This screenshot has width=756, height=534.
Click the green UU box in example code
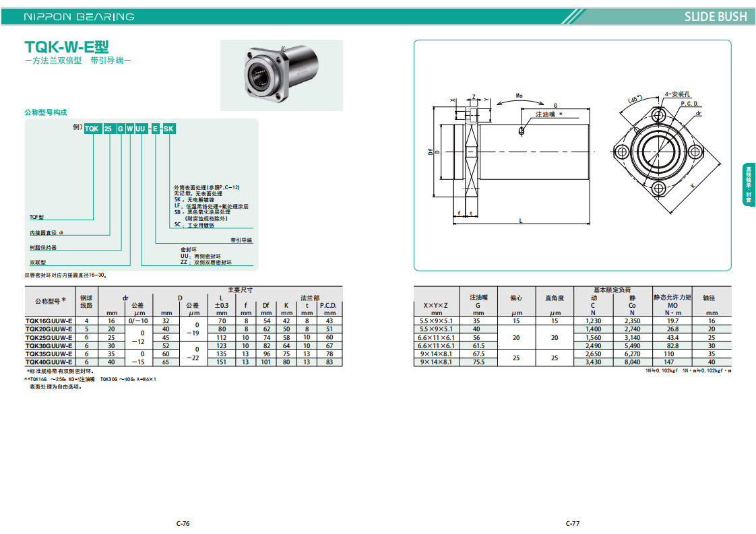pyautogui.click(x=140, y=129)
